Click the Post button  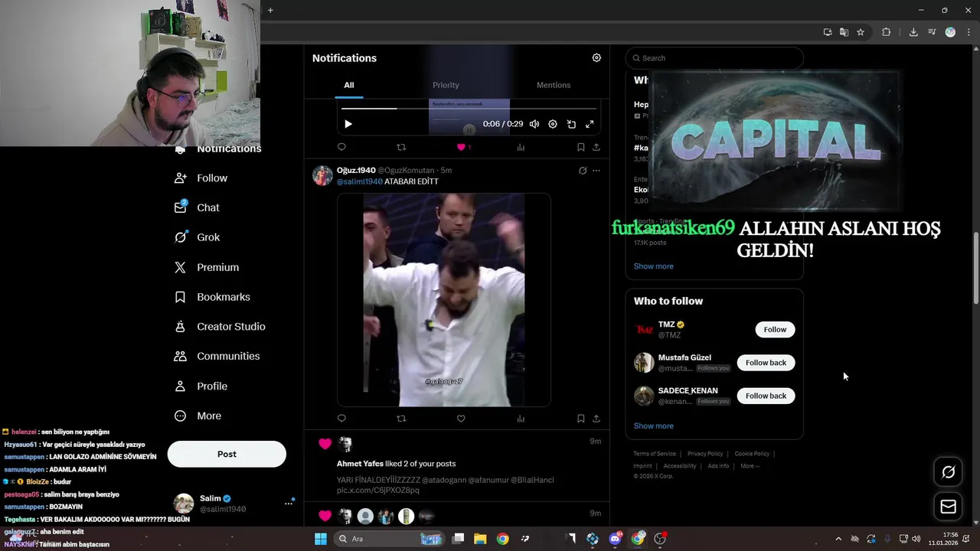click(x=227, y=454)
